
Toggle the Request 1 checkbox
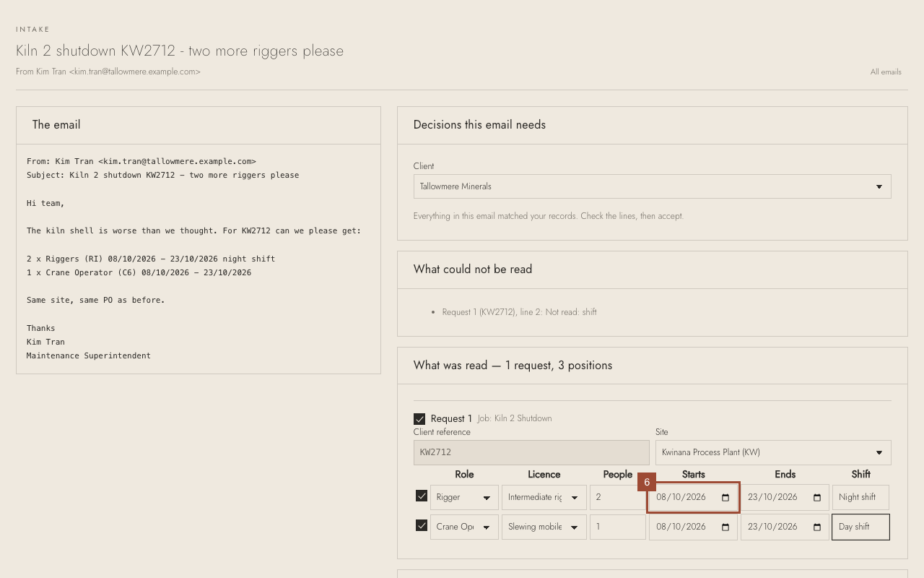(x=419, y=419)
